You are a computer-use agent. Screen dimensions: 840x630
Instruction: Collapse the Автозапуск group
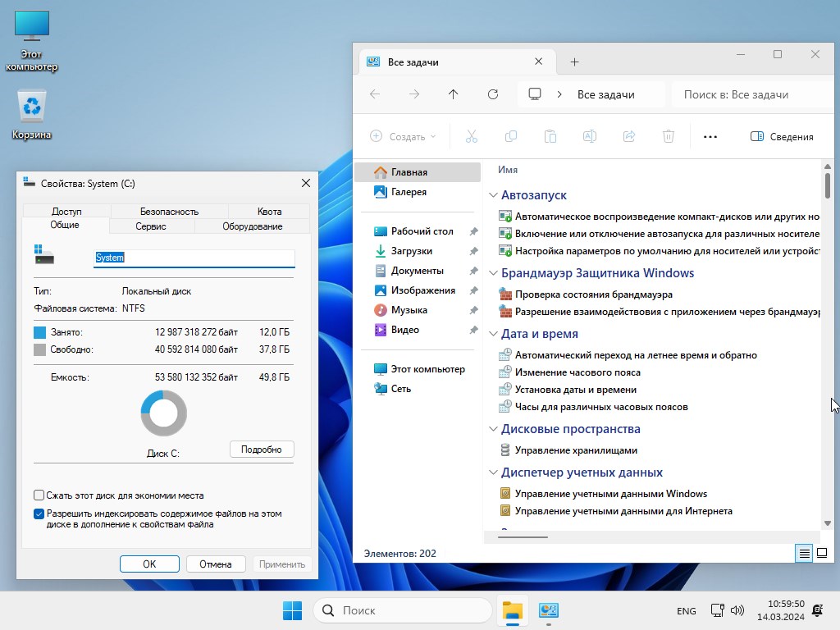[494, 195]
